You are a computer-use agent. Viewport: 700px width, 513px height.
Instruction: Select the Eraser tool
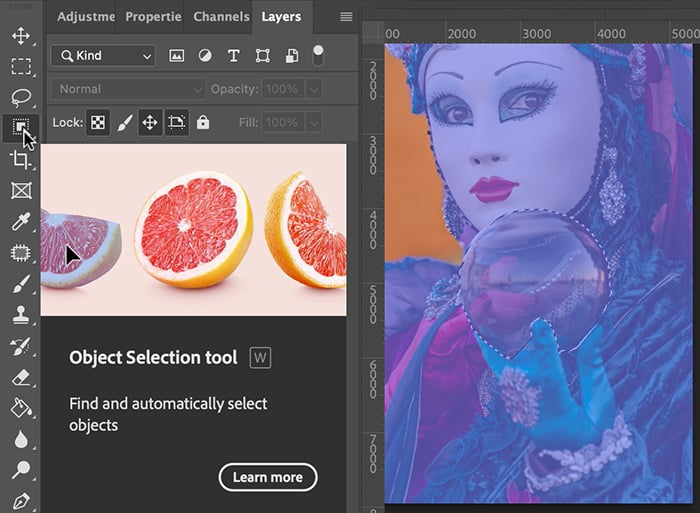coord(21,378)
